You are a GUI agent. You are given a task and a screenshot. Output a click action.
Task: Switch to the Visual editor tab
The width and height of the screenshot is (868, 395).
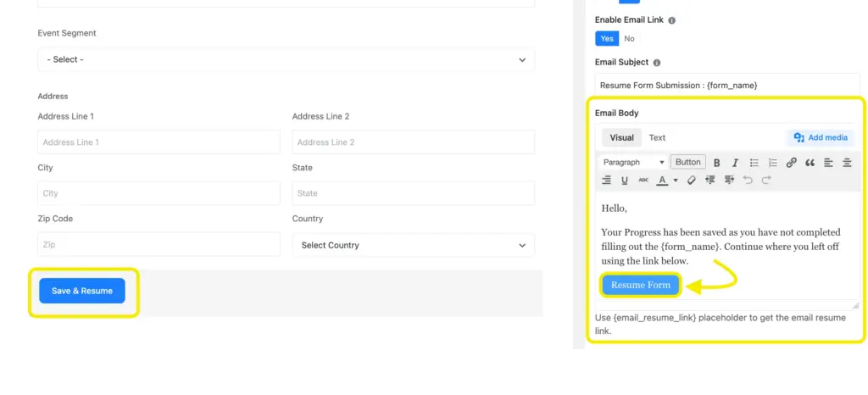(621, 138)
